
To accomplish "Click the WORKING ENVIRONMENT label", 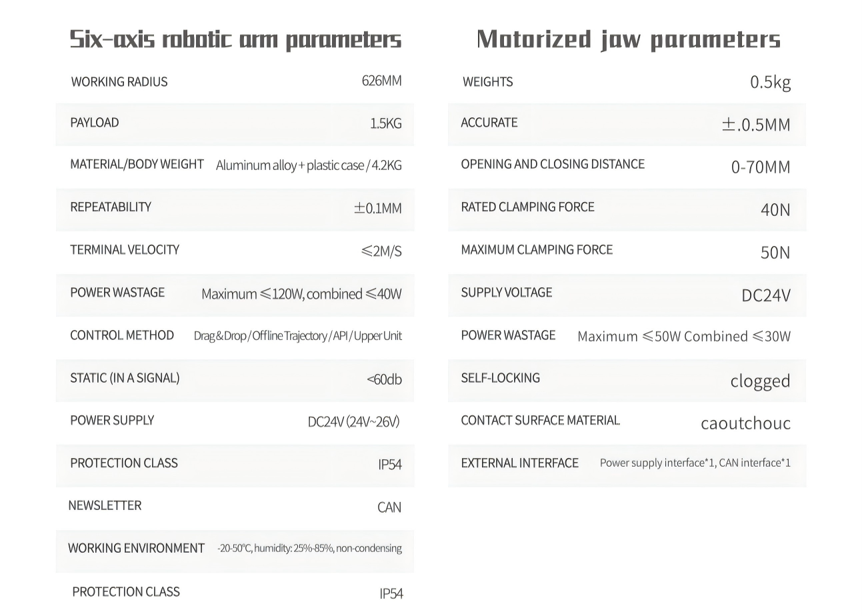I will coord(136,549).
